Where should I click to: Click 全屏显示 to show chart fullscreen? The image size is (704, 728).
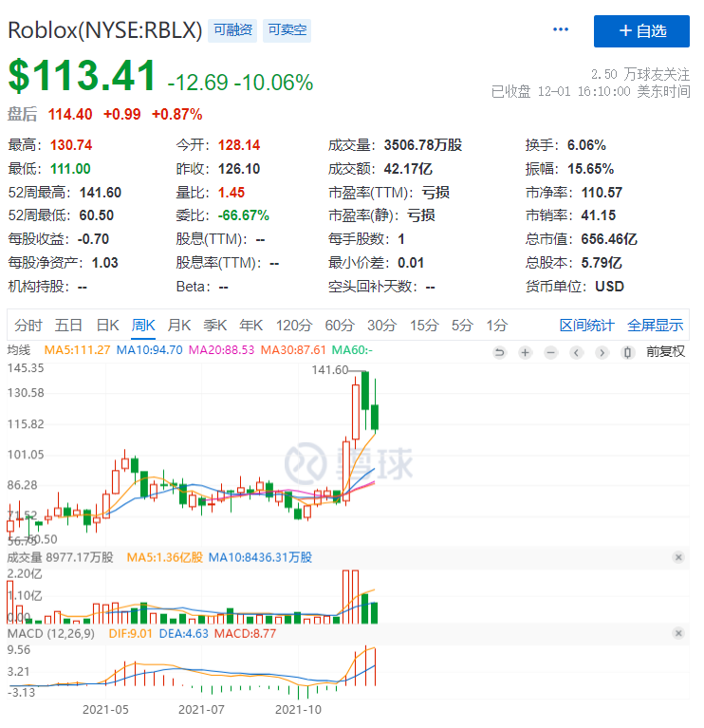(x=655, y=326)
